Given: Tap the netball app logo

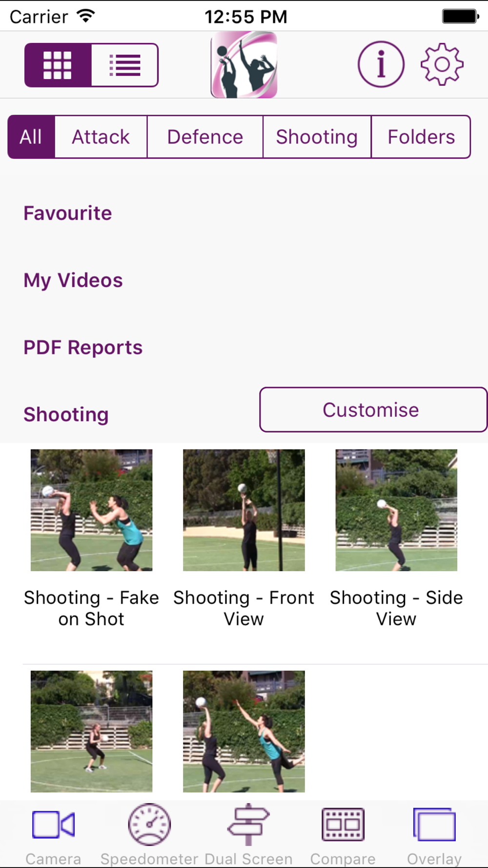Looking at the screenshot, I should pyautogui.click(x=244, y=65).
